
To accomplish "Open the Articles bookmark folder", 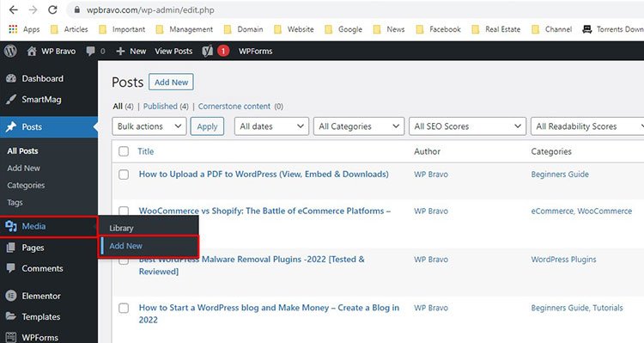I will point(69,29).
